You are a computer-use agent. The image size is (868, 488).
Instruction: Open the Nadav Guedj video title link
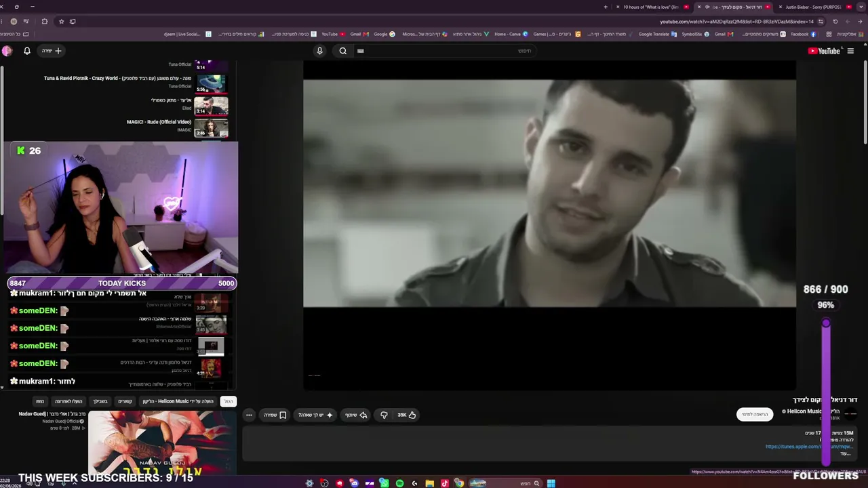(52, 414)
